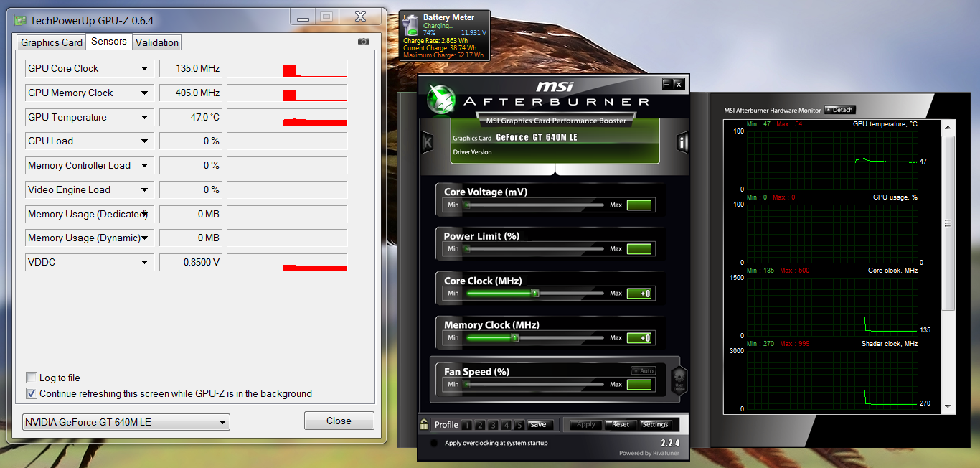
Task: Select Afterburner profile slot 3
Action: 494,425
